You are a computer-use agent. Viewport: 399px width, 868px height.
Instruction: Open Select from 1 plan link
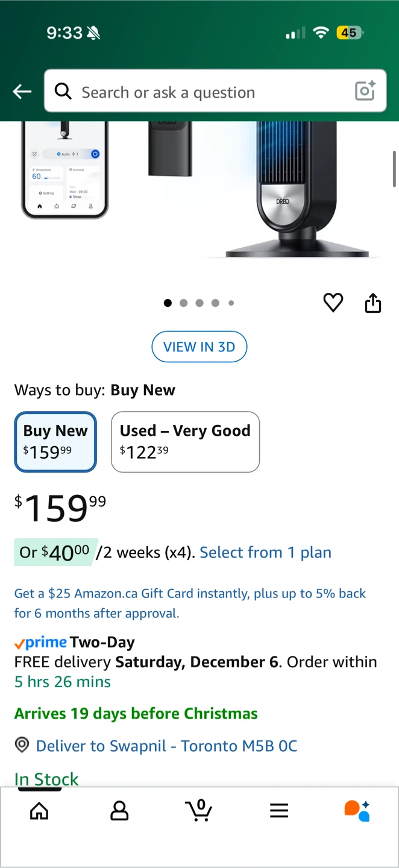click(265, 552)
